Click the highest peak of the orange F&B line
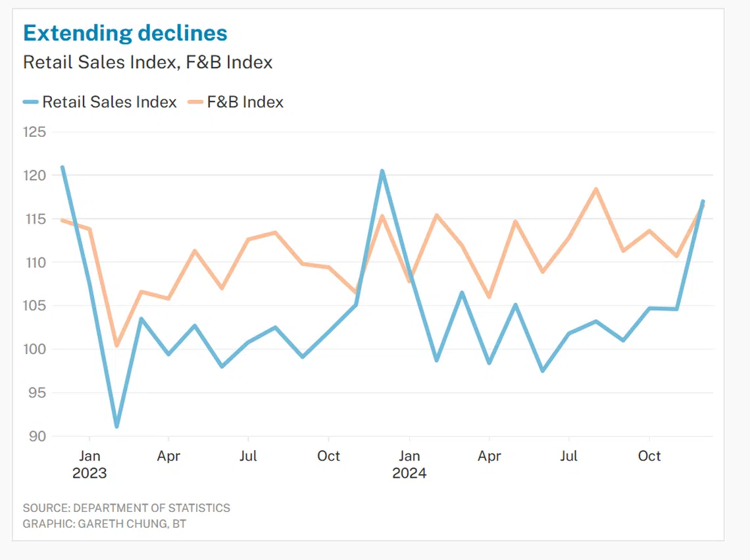750x560 pixels. [x=596, y=190]
